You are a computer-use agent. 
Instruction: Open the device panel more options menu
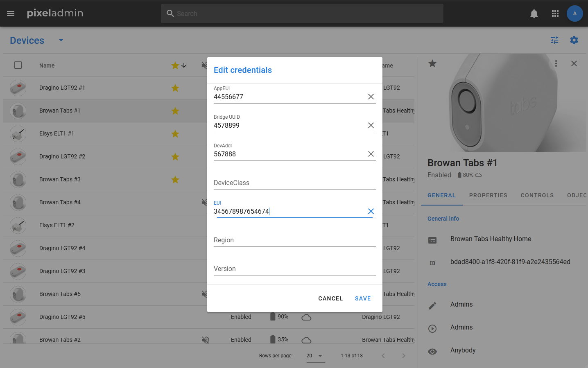556,63
